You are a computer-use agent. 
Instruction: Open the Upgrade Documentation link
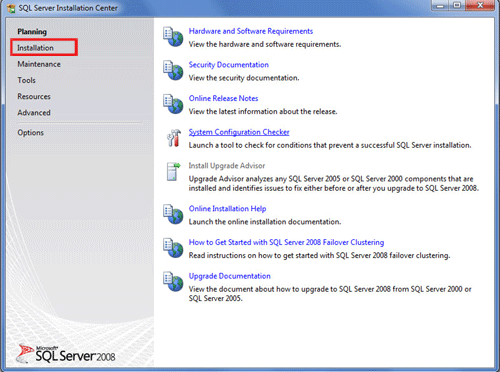click(230, 276)
